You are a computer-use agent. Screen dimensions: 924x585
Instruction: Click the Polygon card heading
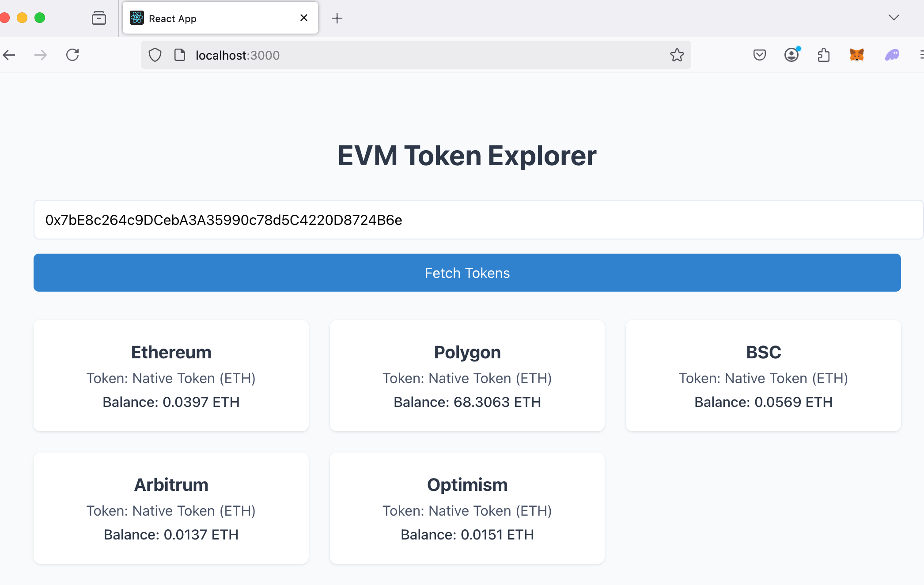pos(467,353)
